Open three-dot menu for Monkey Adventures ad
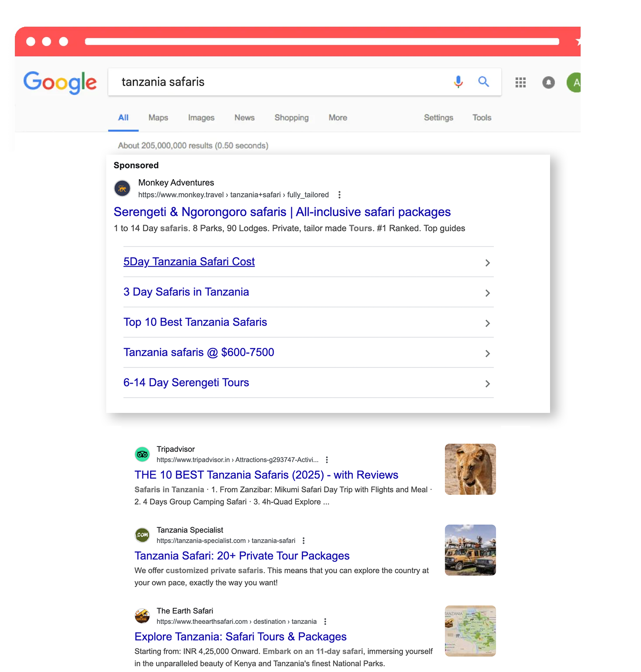 tap(339, 195)
